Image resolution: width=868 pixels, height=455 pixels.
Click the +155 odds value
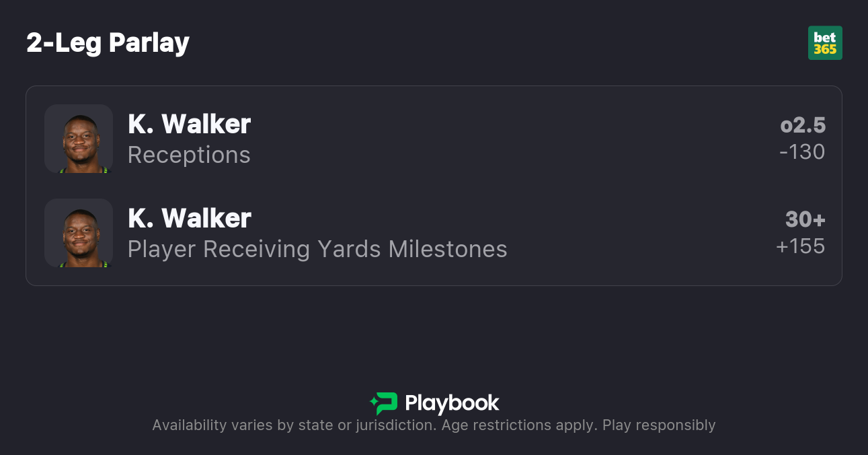[x=800, y=246]
